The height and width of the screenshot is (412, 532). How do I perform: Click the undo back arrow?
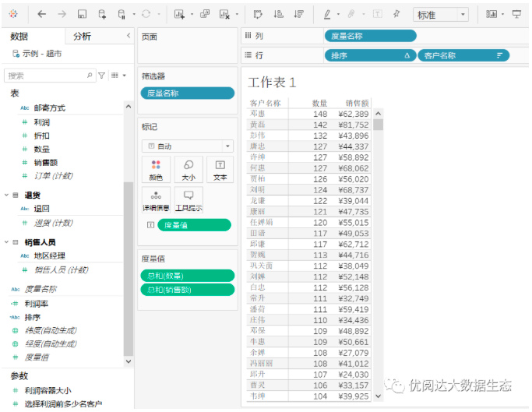pos(41,14)
